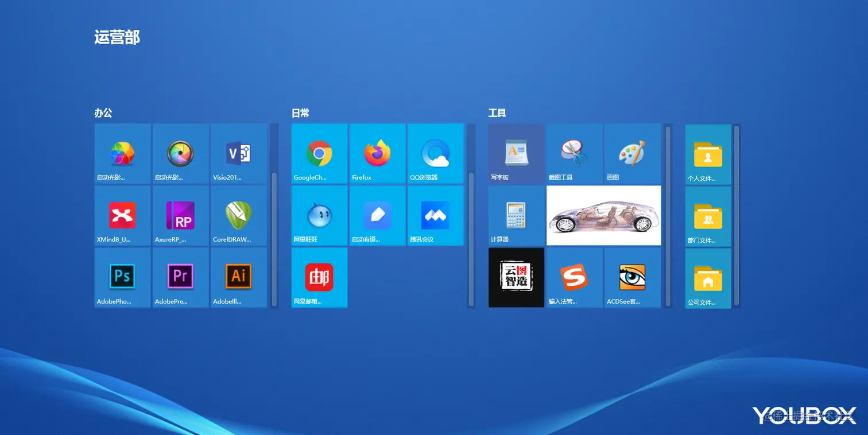Open the 截图工具 snipping tile
The image size is (868, 435).
click(x=575, y=154)
